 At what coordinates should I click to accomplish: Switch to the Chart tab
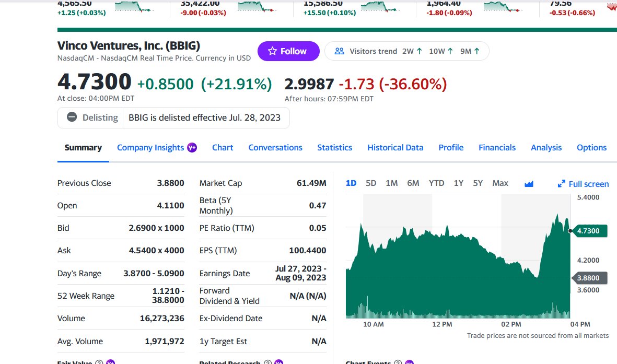coord(223,148)
